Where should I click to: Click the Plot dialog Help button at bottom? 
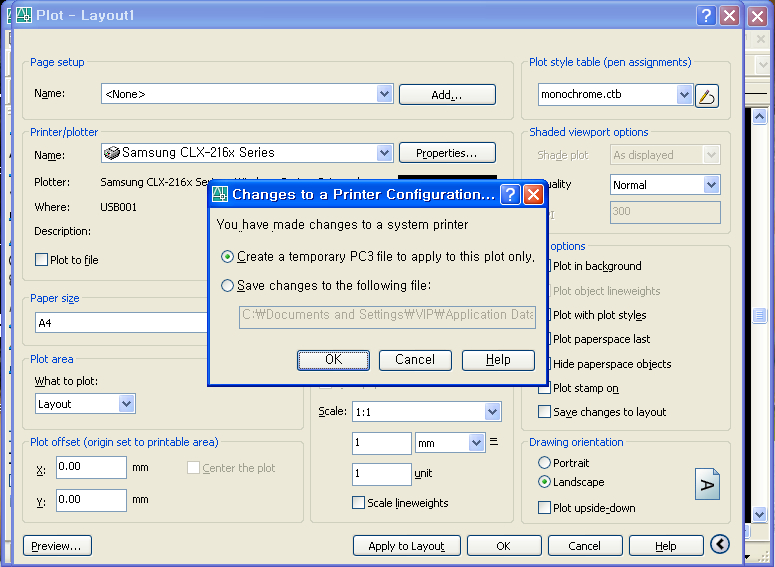pyautogui.click(x=666, y=546)
